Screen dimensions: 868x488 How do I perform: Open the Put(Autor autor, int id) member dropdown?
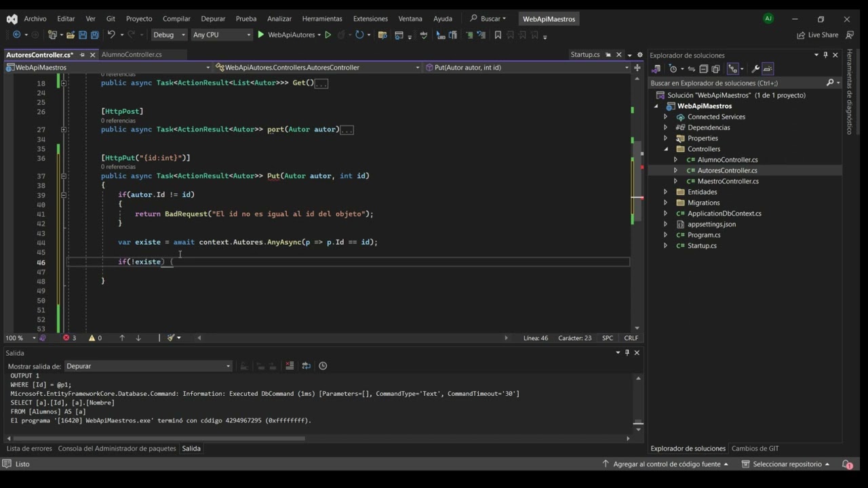click(527, 68)
